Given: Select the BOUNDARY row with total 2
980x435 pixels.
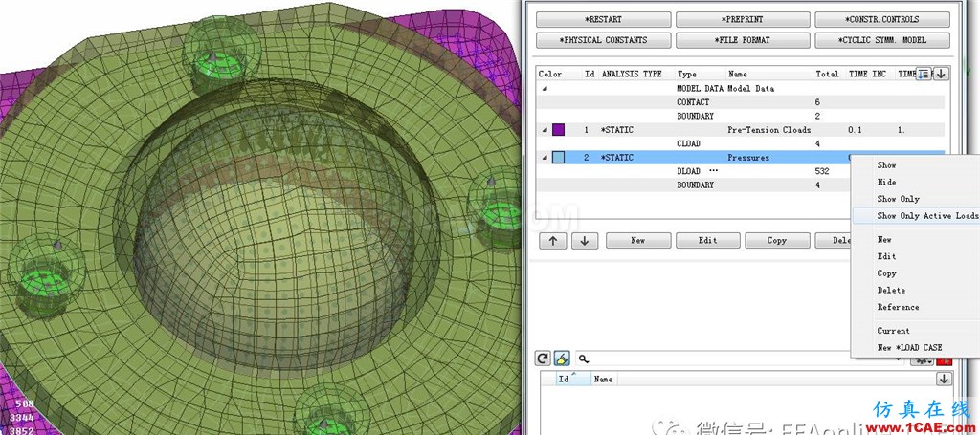Looking at the screenshot, I should pyautogui.click(x=741, y=116).
